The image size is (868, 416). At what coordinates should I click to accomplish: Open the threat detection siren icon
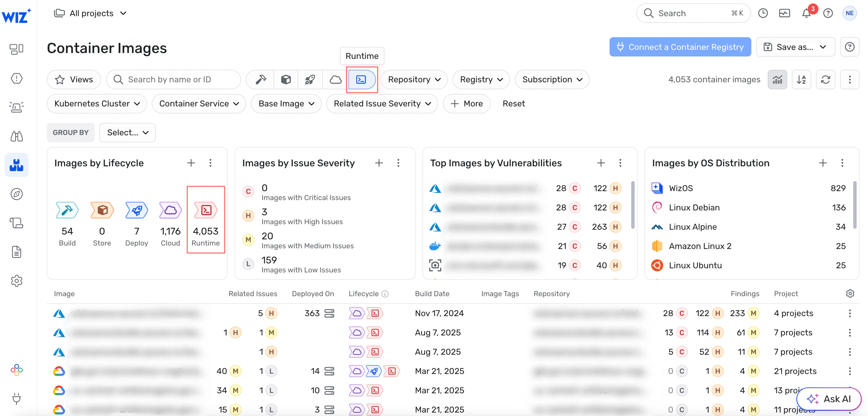tap(17, 107)
